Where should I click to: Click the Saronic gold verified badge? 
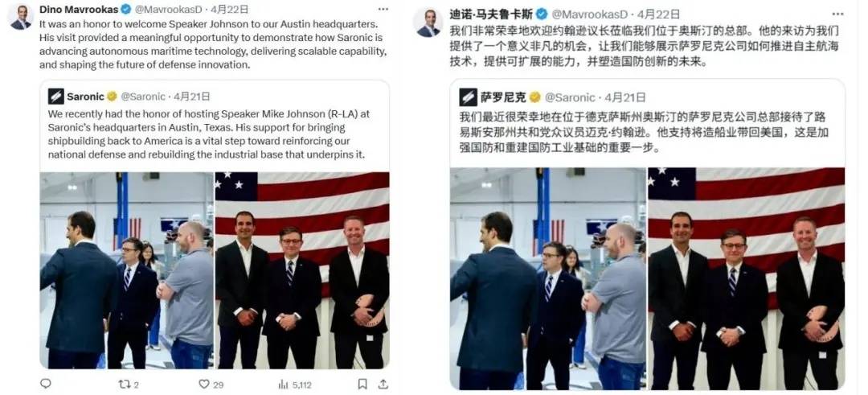tap(112, 97)
